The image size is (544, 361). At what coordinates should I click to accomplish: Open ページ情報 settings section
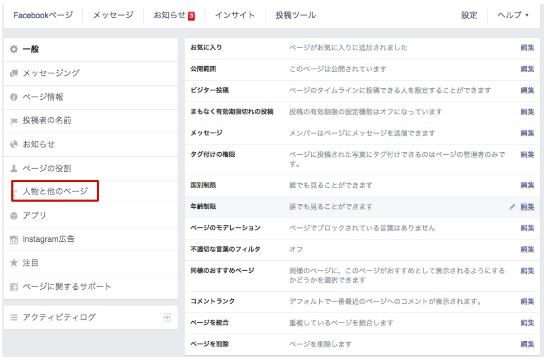(90, 97)
